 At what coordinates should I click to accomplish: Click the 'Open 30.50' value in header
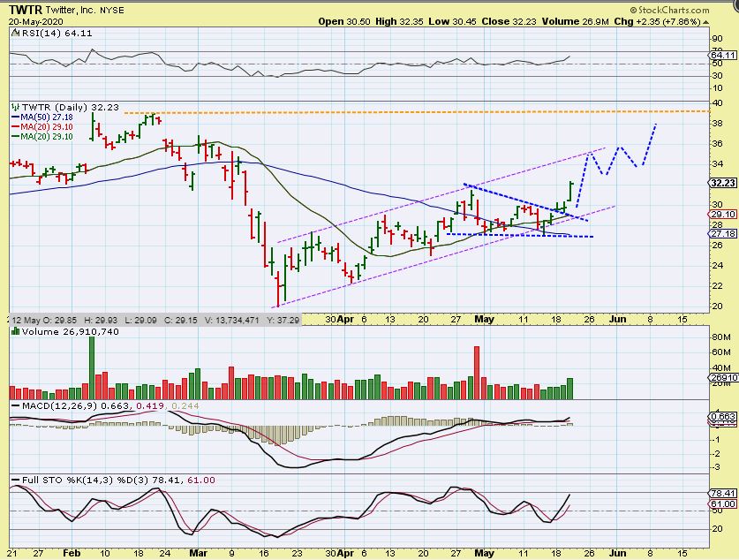click(344, 22)
